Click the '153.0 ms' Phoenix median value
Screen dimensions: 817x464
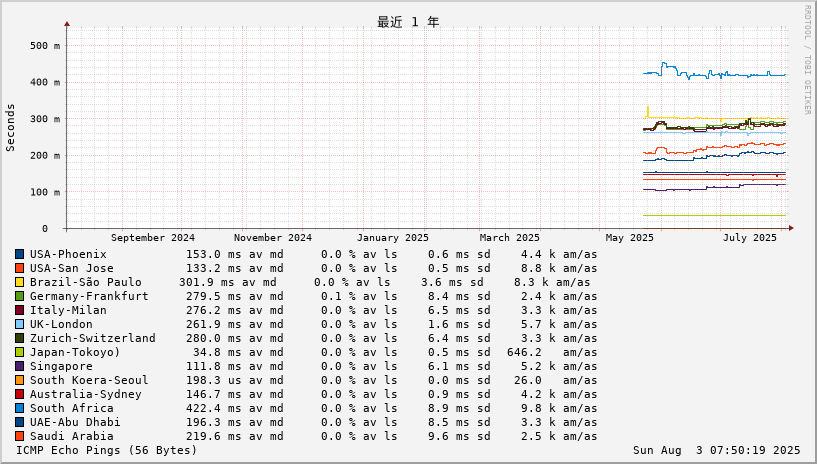[x=214, y=254]
